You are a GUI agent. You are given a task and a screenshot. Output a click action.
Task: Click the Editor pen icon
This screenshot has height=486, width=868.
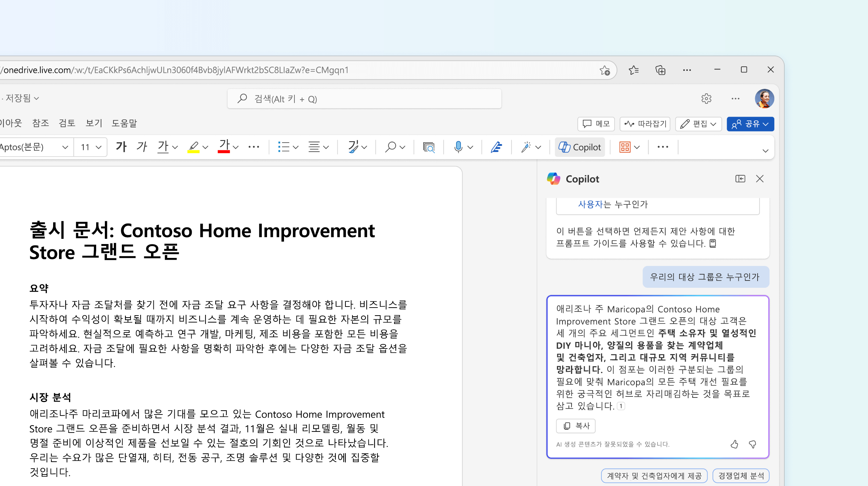coord(496,147)
